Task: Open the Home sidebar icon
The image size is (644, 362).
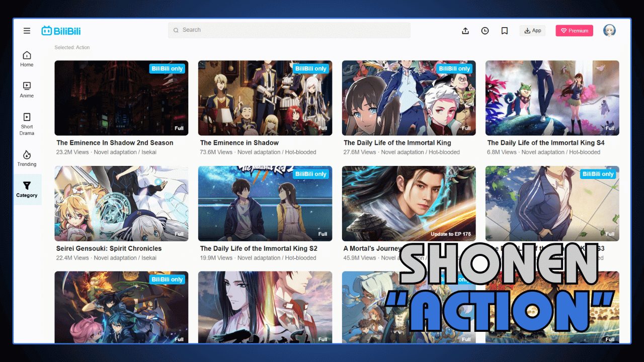Action: pyautogui.click(x=26, y=58)
